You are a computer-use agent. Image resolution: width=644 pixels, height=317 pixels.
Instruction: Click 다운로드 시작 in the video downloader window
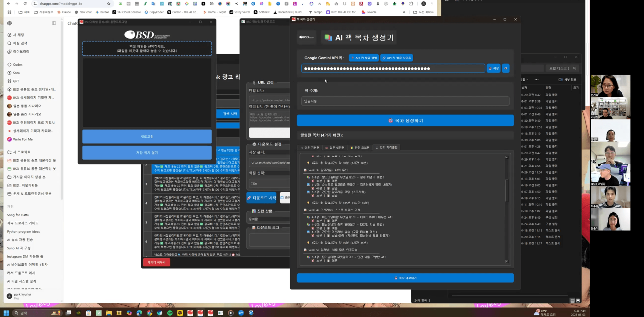[262, 198]
